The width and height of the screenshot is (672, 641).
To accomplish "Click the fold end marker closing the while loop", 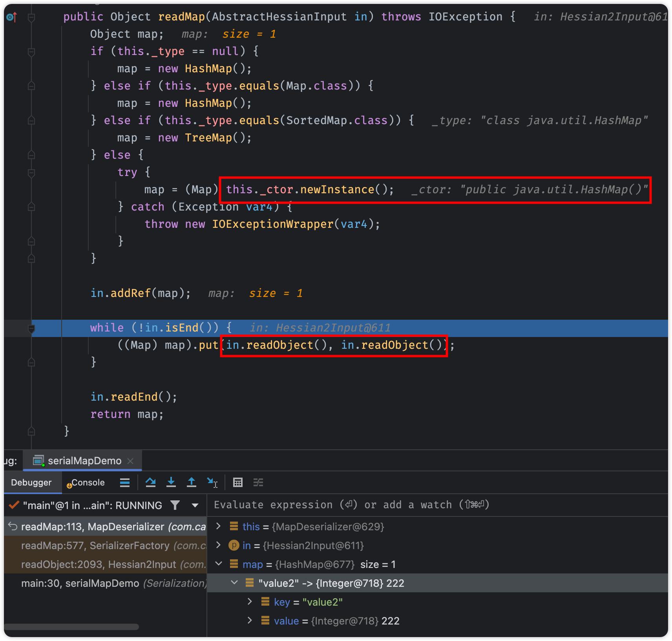I will (x=31, y=362).
